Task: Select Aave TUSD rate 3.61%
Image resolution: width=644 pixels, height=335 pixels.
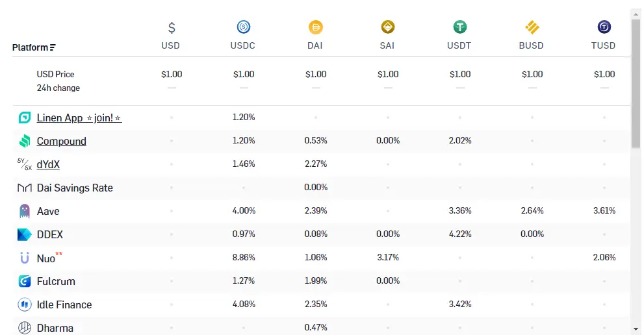Action: point(604,210)
